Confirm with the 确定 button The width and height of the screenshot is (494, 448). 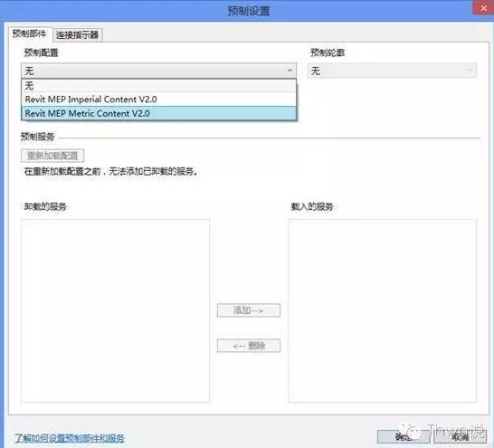[404, 436]
